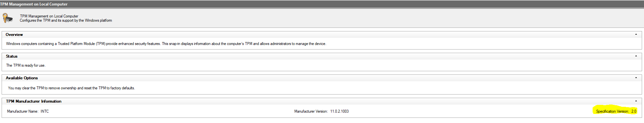Screen dimensions: 644x123
Task: Collapse the Status section arrow
Action: click(636, 56)
